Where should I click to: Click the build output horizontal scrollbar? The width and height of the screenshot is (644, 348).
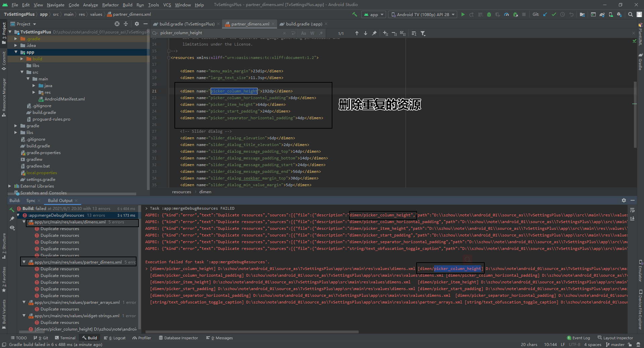(x=252, y=332)
